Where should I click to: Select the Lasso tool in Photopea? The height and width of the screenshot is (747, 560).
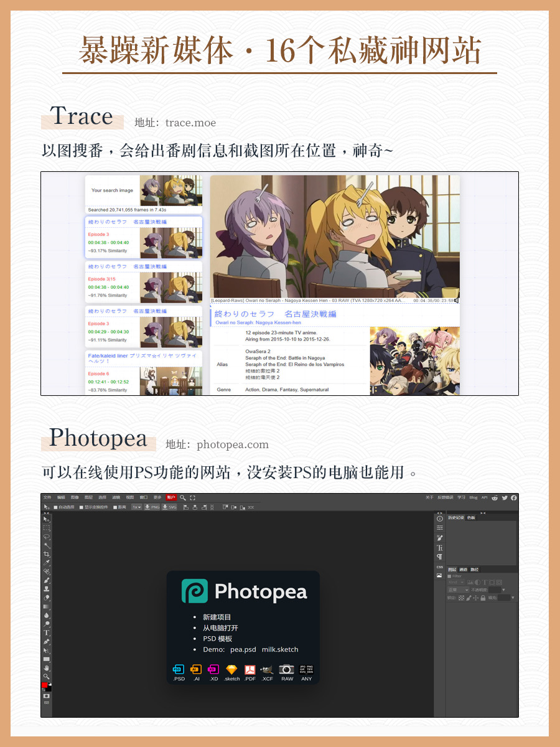click(x=47, y=537)
